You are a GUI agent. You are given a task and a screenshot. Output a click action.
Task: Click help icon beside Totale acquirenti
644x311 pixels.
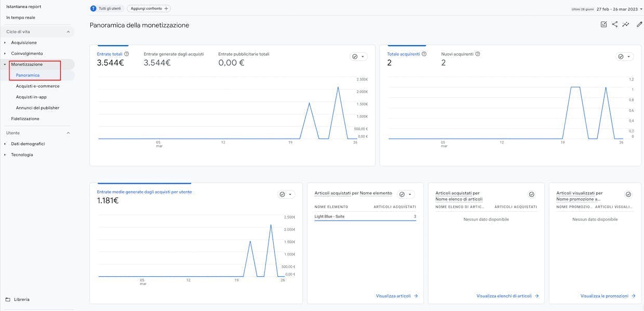(424, 54)
